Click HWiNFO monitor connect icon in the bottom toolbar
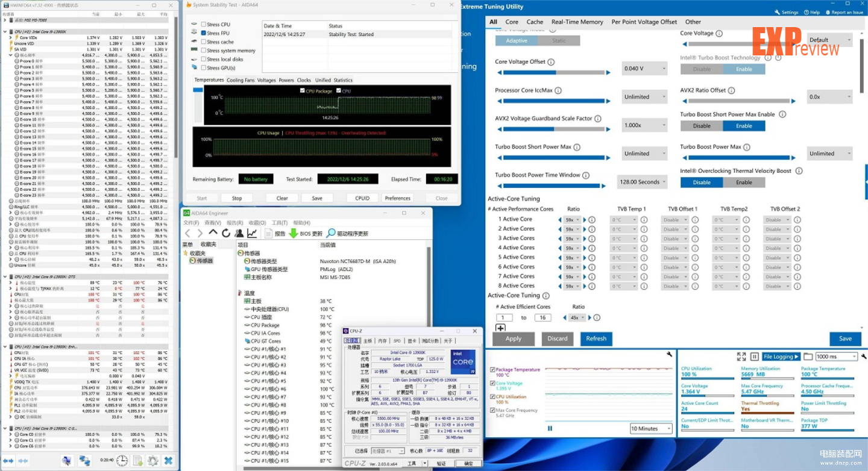 pyautogui.click(x=68, y=461)
